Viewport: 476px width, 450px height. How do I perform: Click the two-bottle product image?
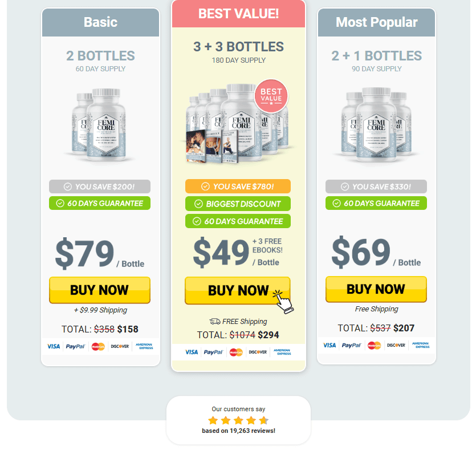pos(100,125)
